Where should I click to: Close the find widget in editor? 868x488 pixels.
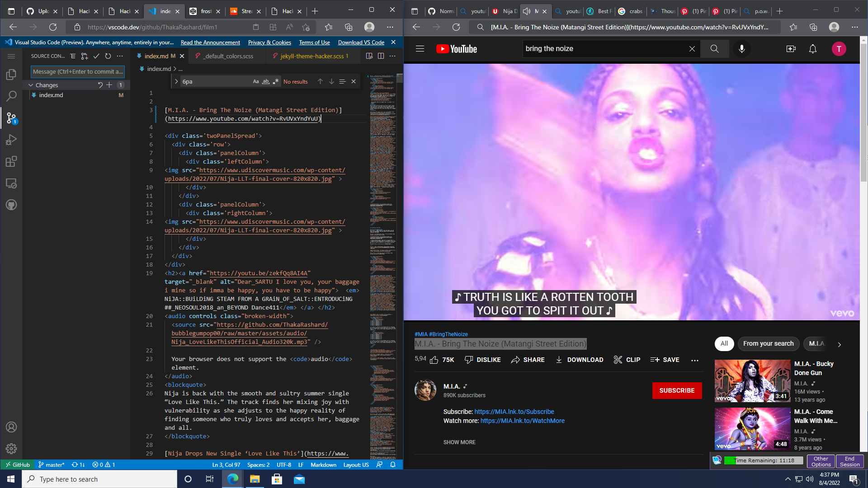point(354,81)
